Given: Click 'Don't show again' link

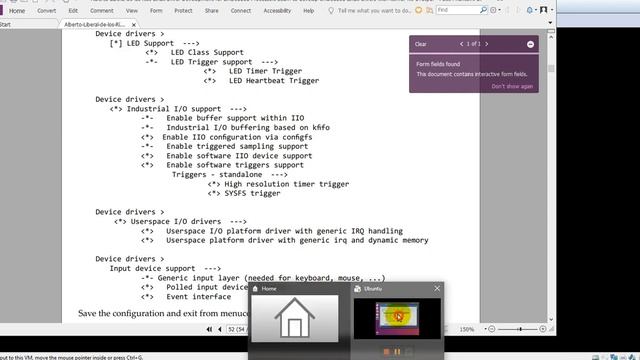Looking at the screenshot, I should coord(512,86).
